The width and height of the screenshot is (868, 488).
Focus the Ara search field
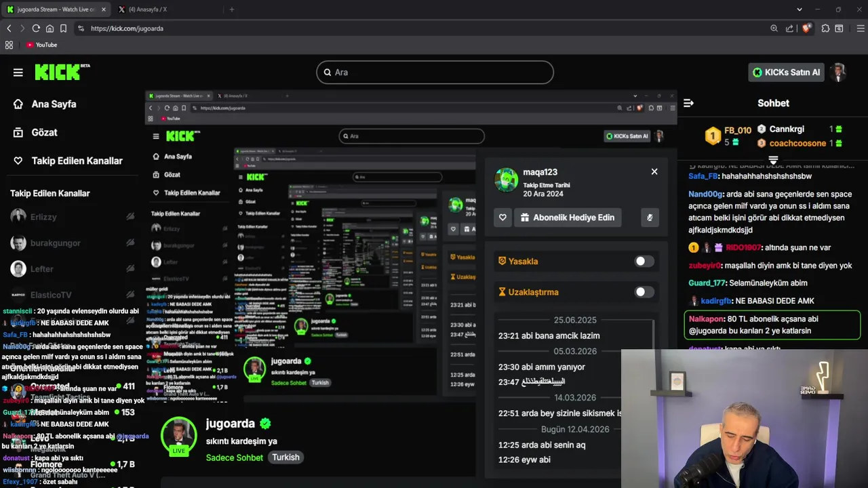pos(435,73)
